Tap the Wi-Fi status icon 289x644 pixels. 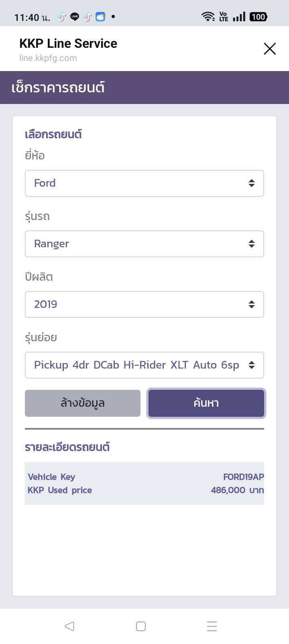coord(208,17)
